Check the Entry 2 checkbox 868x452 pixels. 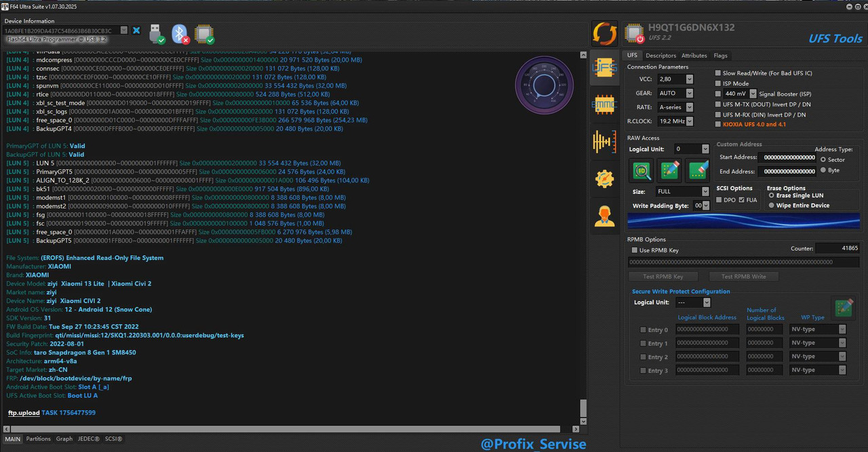pos(643,357)
